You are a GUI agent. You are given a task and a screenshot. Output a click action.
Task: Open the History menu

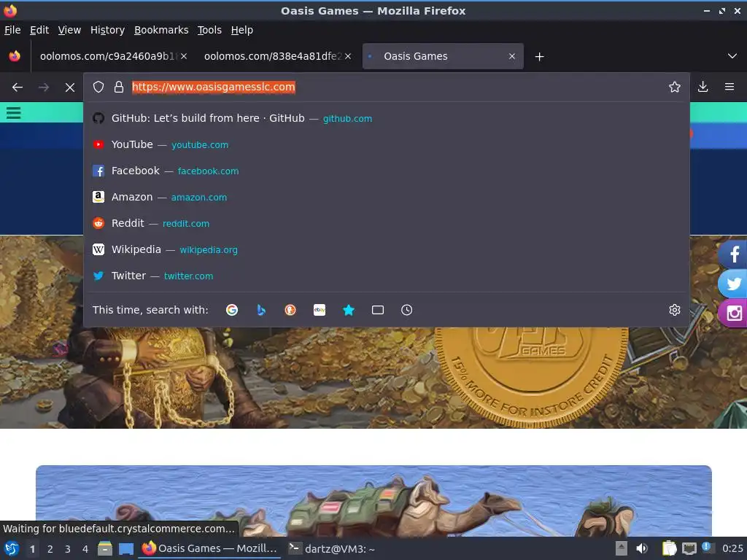click(x=108, y=30)
